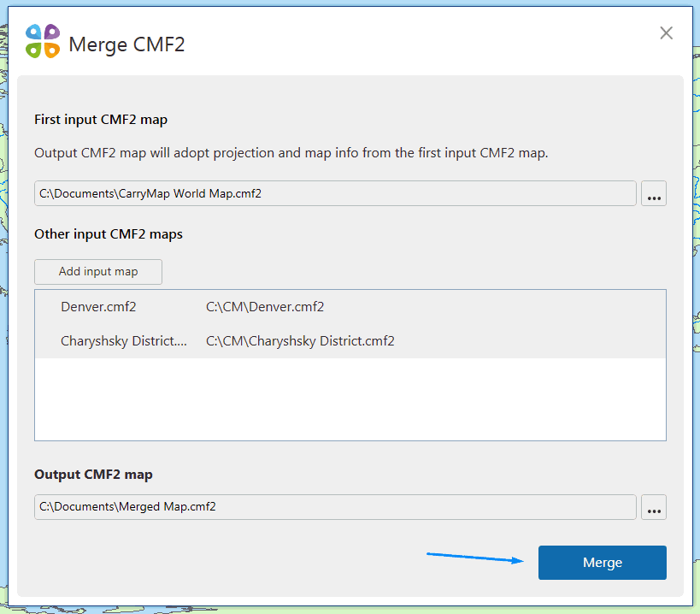Click the blue arrow pointing at Merge
The image size is (700, 614).
474,558
